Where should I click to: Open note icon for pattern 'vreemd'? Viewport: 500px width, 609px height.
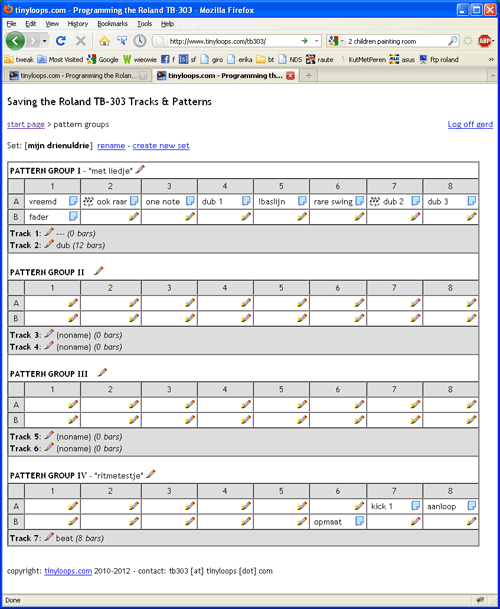click(x=73, y=201)
